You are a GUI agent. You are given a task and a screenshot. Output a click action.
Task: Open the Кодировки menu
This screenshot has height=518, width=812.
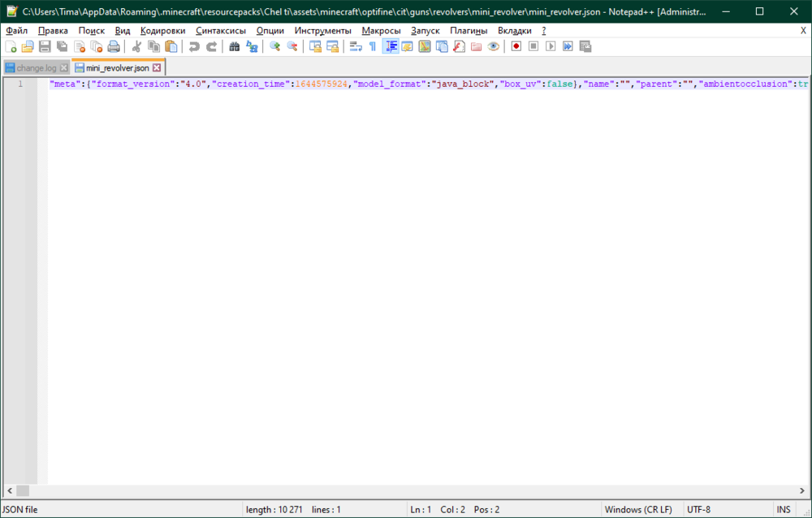click(x=162, y=31)
